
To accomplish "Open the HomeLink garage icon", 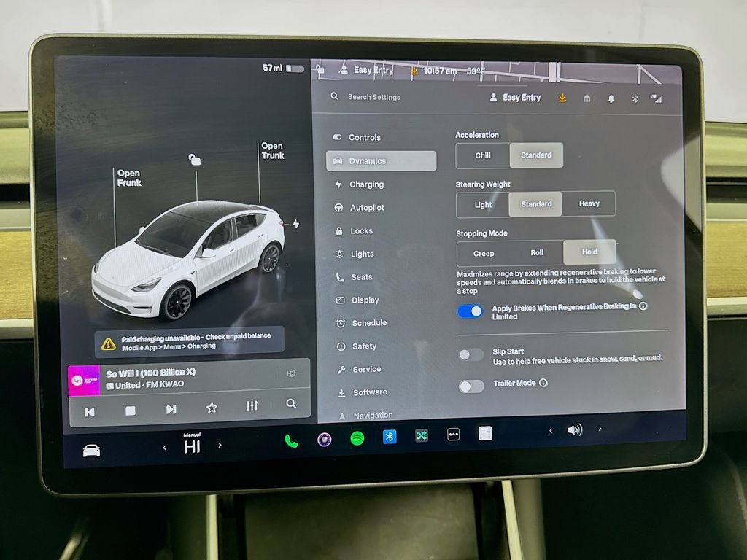I will coord(587,97).
